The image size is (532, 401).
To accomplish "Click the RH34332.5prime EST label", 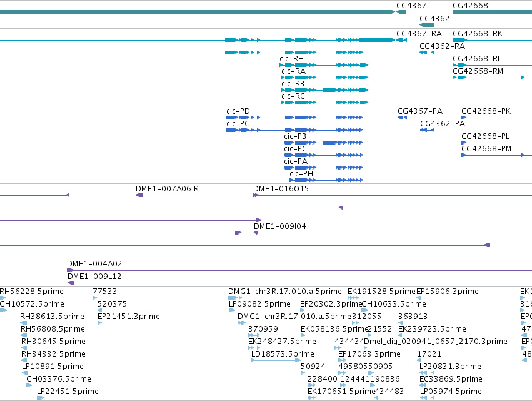I will 53,354.
